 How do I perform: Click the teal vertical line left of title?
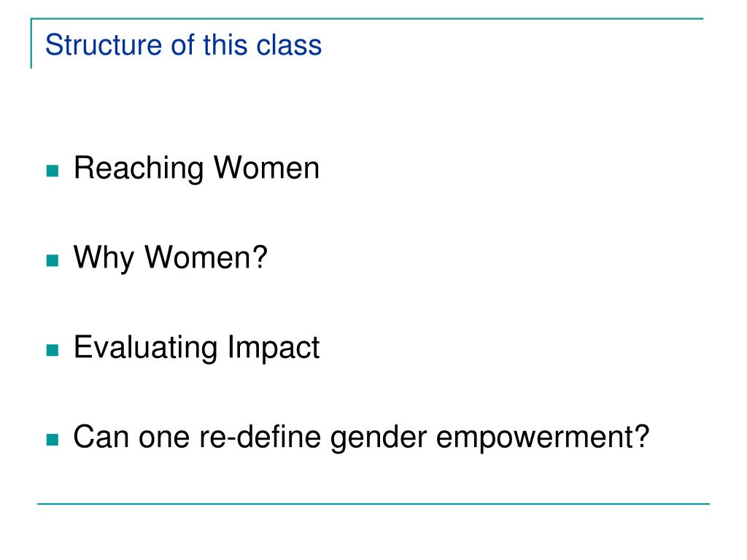31,43
